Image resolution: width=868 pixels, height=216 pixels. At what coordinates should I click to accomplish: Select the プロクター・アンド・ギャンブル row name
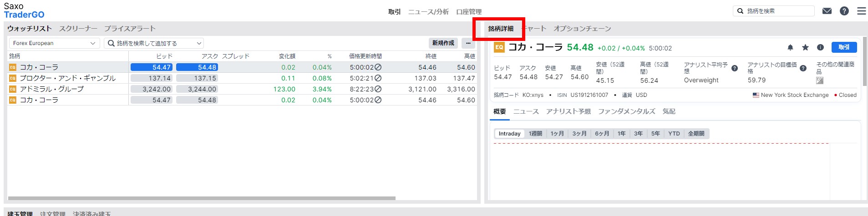point(67,78)
